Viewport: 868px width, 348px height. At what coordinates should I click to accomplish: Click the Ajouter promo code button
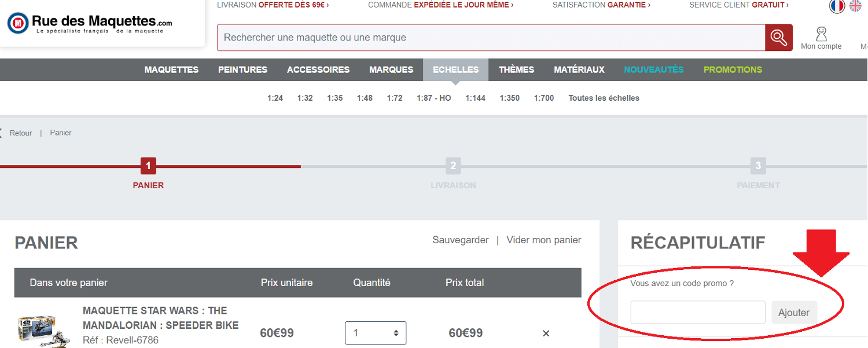794,313
